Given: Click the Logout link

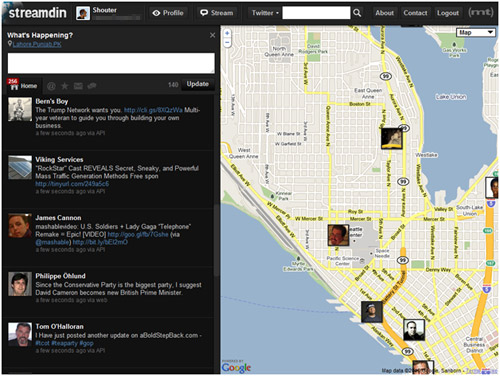Looking at the screenshot, I should pos(448,13).
